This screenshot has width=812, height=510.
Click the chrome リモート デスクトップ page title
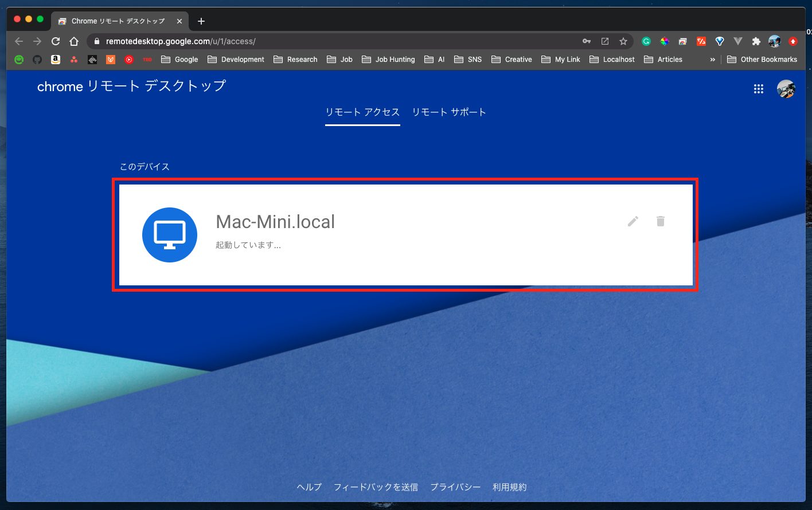click(x=132, y=87)
